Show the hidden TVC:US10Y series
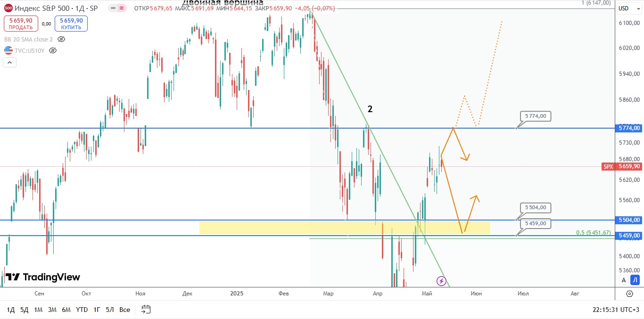Viewport: 644px width, 319px height. (53, 50)
